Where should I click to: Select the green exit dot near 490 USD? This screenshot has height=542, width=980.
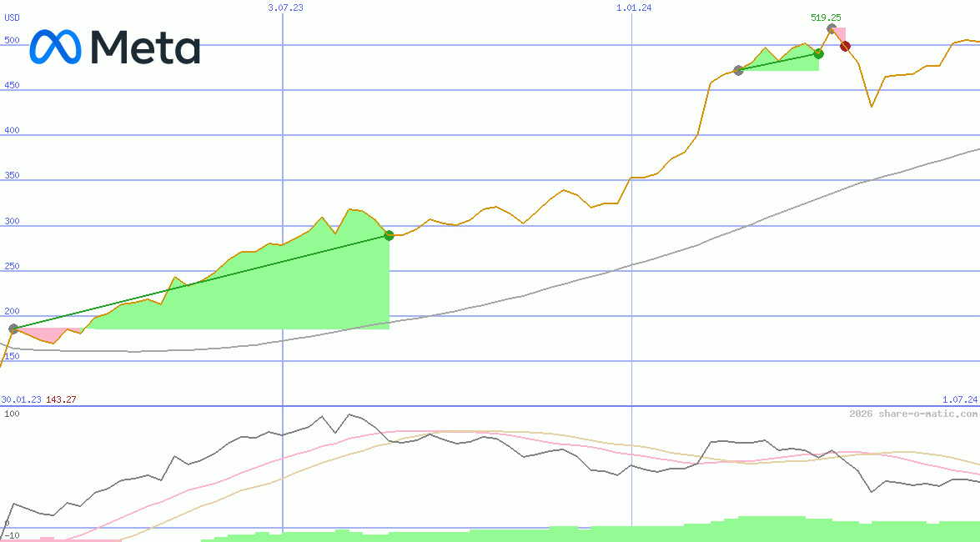click(818, 53)
